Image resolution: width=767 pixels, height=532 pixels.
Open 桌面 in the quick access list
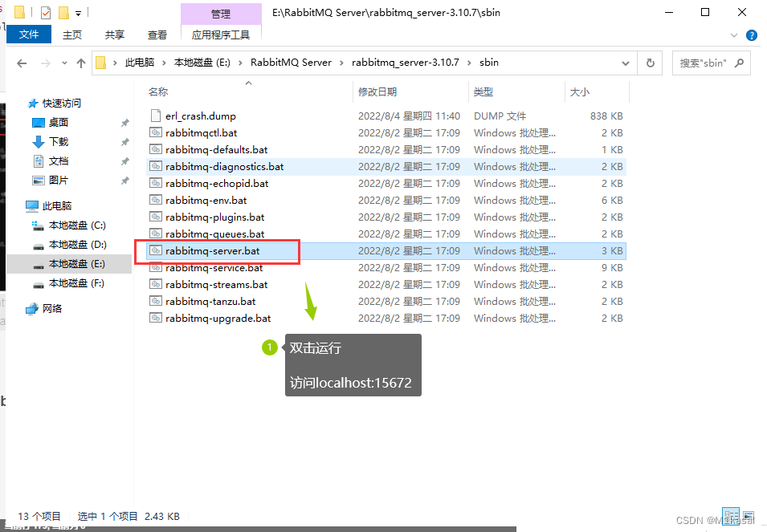(x=58, y=122)
